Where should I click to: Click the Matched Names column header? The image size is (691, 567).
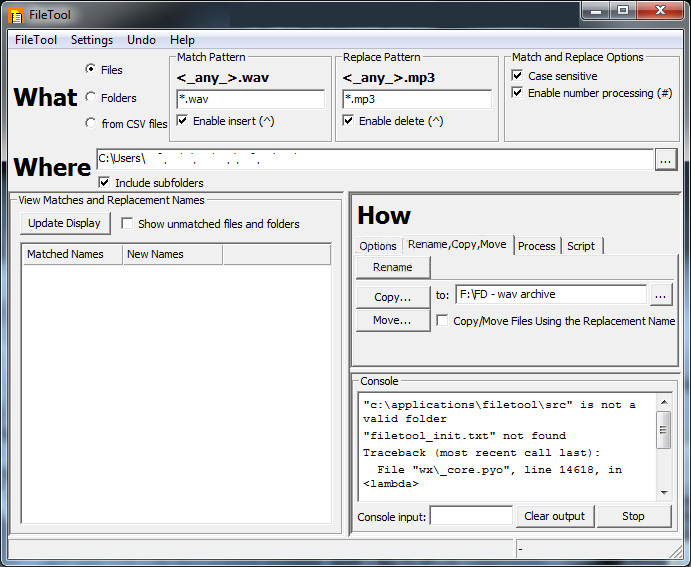point(72,254)
